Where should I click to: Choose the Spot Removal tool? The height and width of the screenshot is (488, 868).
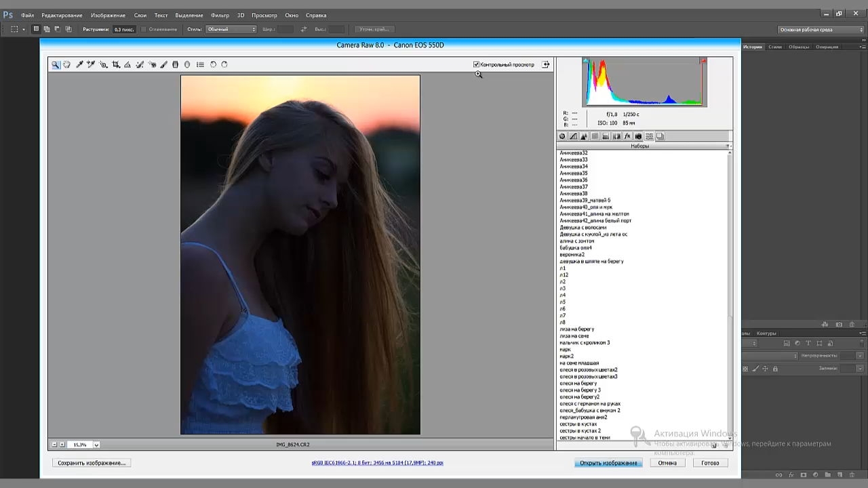point(140,64)
